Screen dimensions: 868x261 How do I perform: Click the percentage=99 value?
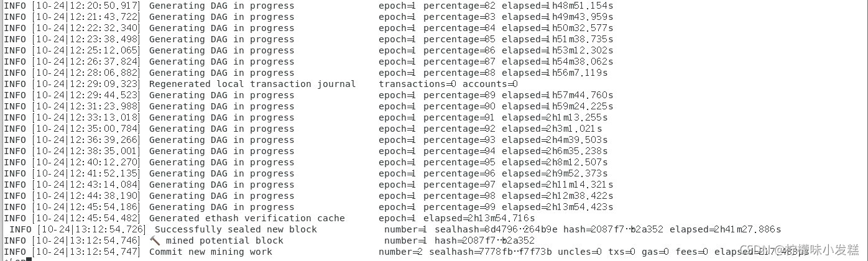459,207
